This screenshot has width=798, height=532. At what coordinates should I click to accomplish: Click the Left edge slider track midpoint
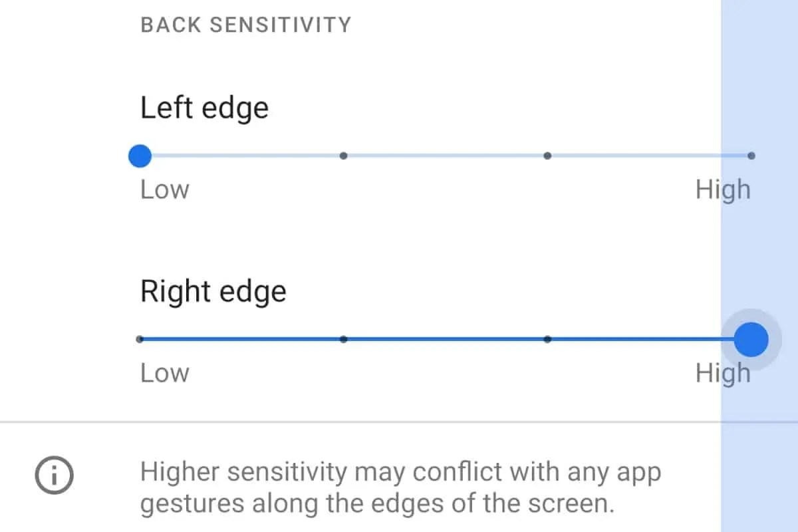446,155
